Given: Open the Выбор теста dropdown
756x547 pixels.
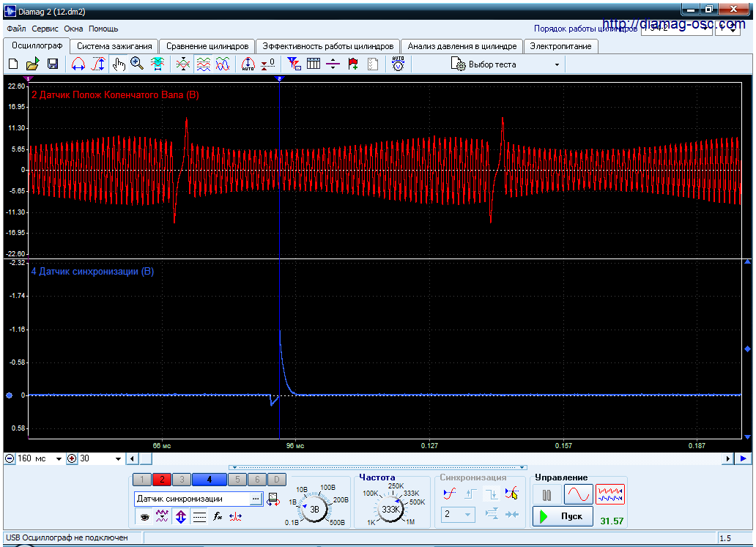Looking at the screenshot, I should pos(505,64).
